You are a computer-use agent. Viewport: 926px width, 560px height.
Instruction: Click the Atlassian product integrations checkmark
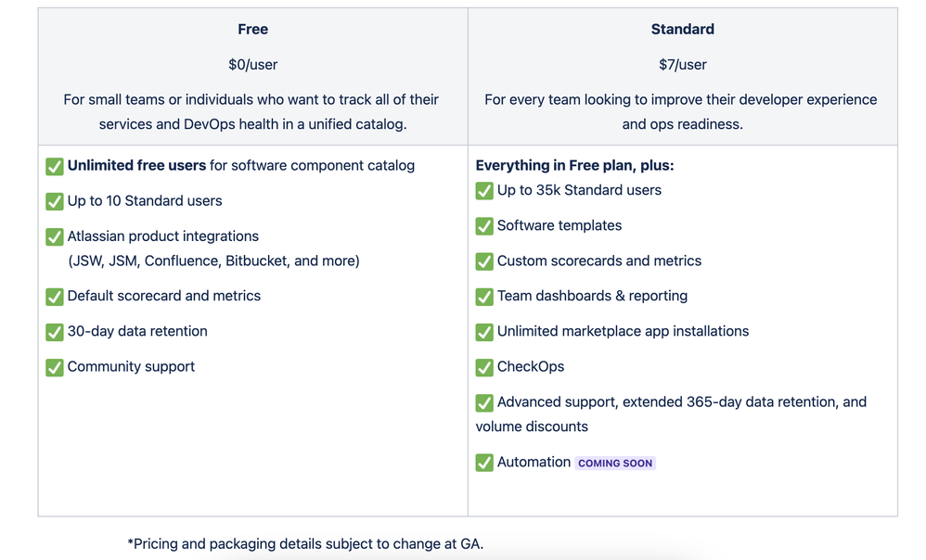pos(55,237)
